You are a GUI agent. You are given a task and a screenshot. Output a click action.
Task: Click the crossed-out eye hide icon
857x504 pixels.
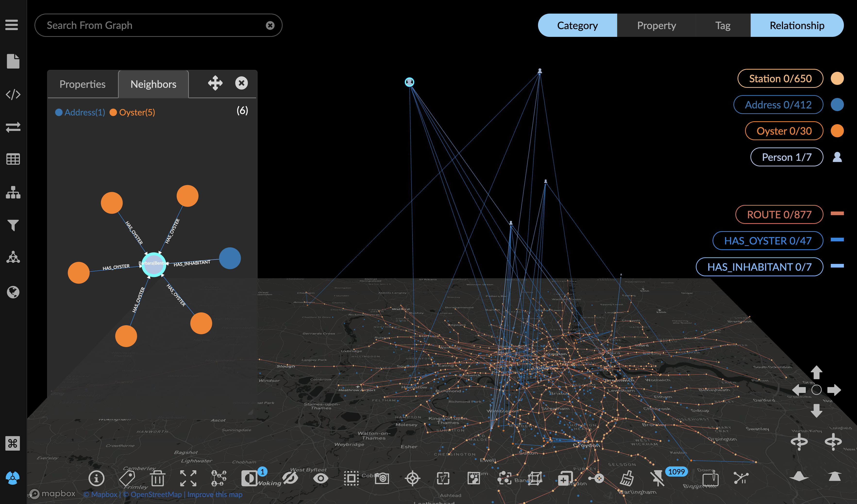(x=290, y=478)
